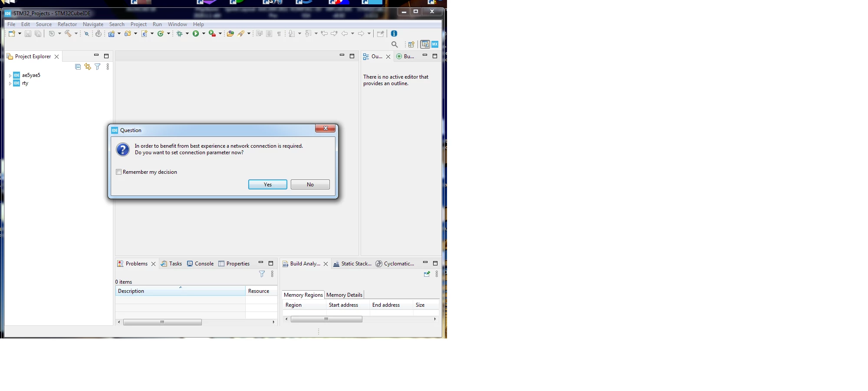The image size is (868, 391).
Task: Click Build Analyzer horizontal scrollbar thumb
Action: [326, 319]
